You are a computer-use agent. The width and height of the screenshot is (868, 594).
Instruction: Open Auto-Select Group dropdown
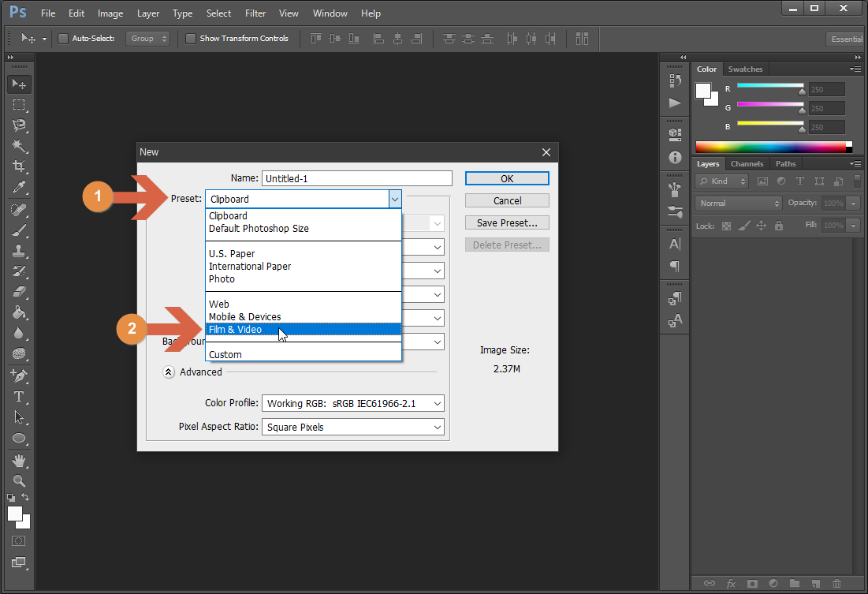[x=147, y=38]
